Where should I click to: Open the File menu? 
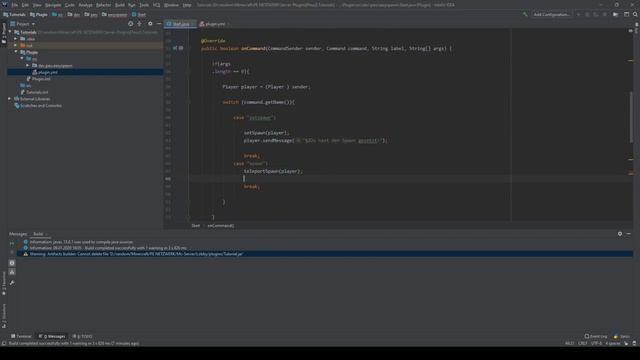pyautogui.click(x=15, y=5)
